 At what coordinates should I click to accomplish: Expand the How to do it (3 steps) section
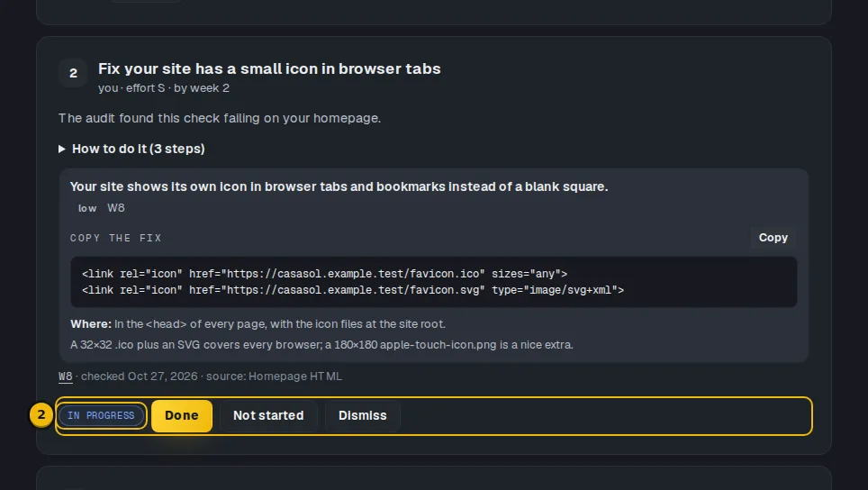tap(131, 149)
